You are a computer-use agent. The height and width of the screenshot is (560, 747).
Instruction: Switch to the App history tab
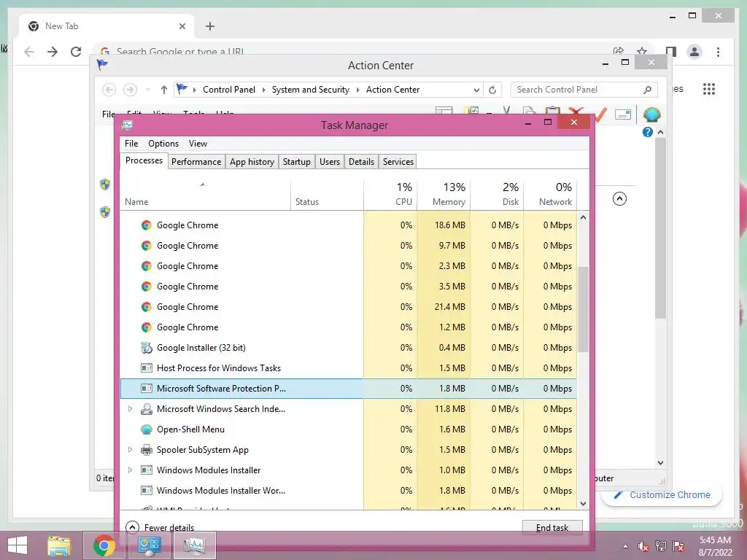(x=252, y=161)
